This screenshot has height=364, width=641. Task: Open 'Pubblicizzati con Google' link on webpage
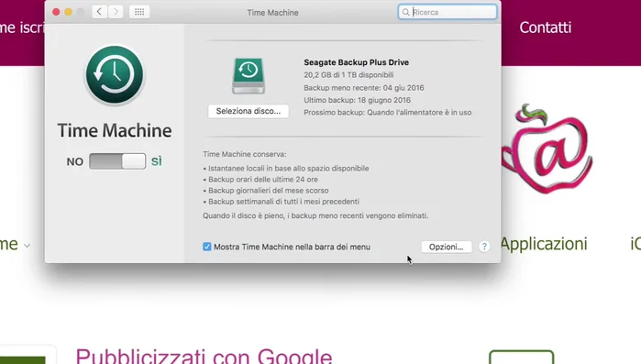click(x=204, y=357)
